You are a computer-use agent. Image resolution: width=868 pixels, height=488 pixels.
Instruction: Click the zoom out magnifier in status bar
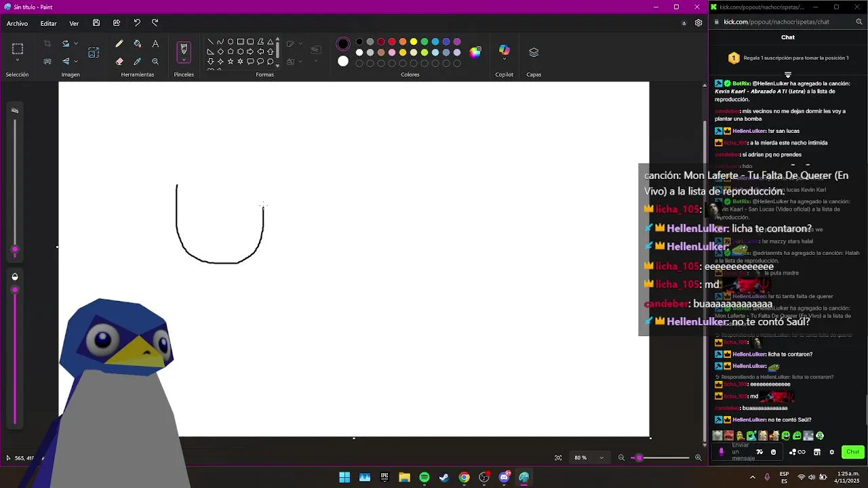(621, 457)
